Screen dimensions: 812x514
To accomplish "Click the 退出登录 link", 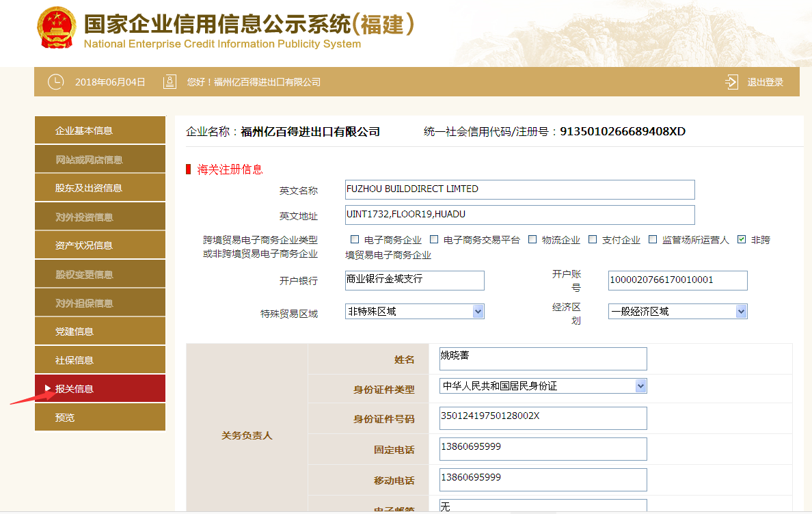I will click(x=765, y=82).
